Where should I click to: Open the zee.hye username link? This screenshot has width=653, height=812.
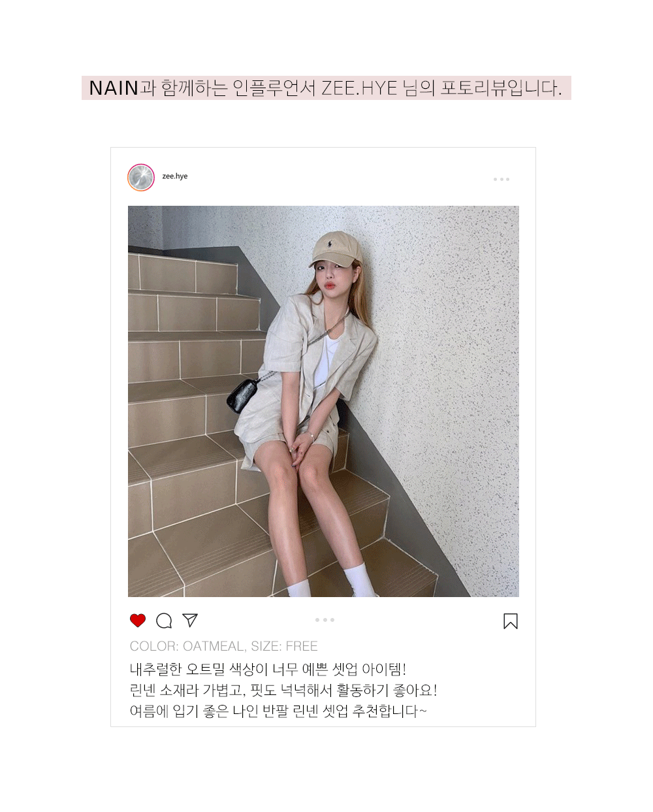tap(175, 176)
